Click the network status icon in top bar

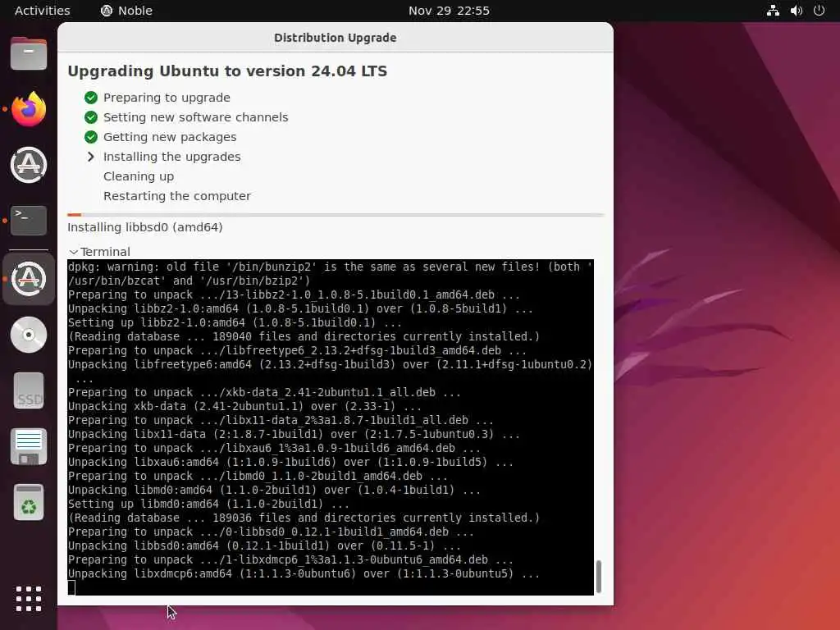[x=773, y=11]
